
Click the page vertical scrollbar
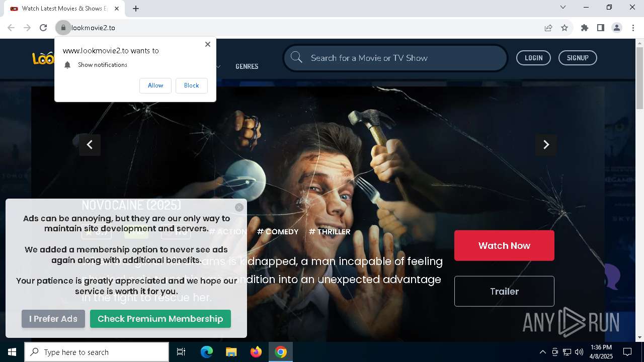tap(639, 78)
